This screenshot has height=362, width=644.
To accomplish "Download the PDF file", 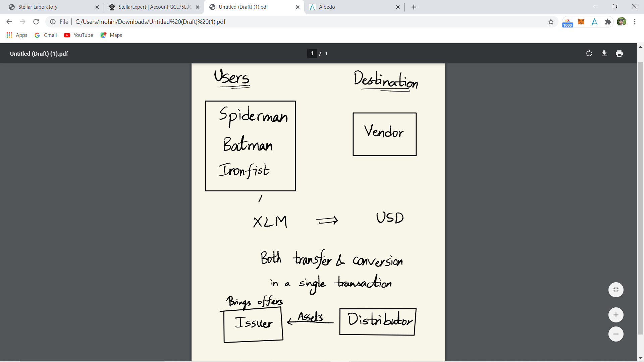I will (604, 54).
